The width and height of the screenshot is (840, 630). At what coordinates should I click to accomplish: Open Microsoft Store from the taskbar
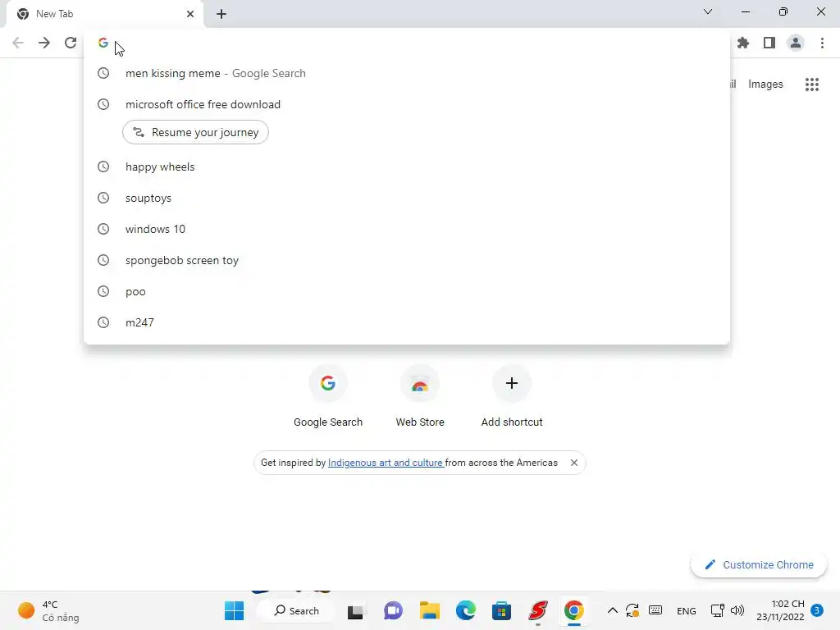tap(501, 610)
